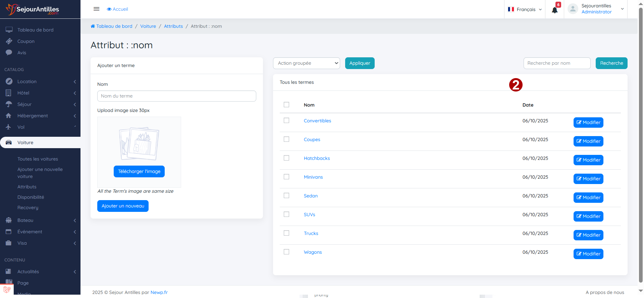Open Attributs in the Voiture submenu
Image resolution: width=644 pixels, height=298 pixels.
[x=27, y=187]
